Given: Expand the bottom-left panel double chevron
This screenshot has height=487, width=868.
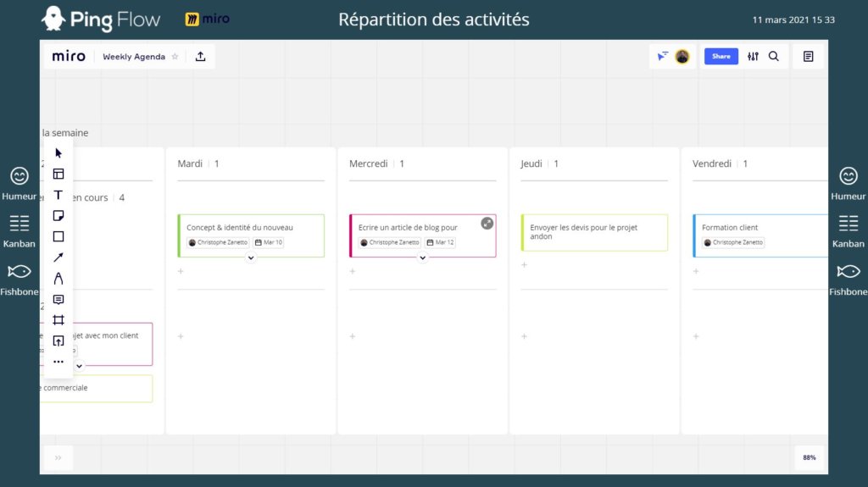Looking at the screenshot, I should coord(58,457).
